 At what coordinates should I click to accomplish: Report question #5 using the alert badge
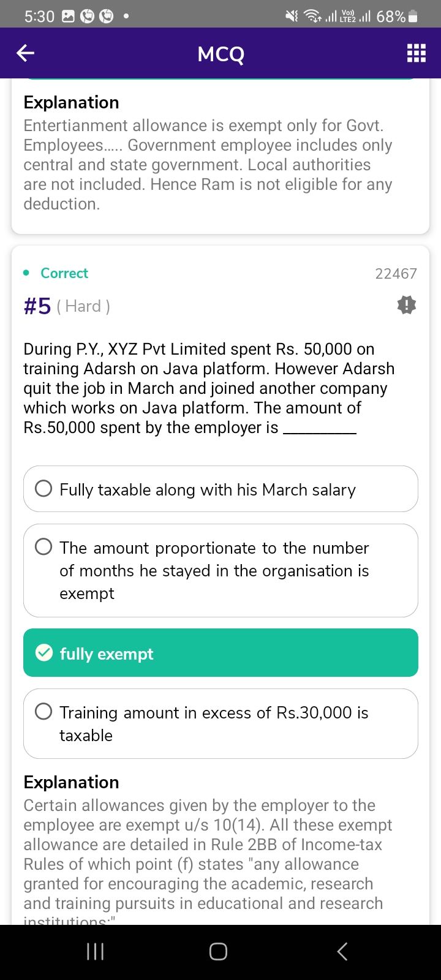[406, 305]
